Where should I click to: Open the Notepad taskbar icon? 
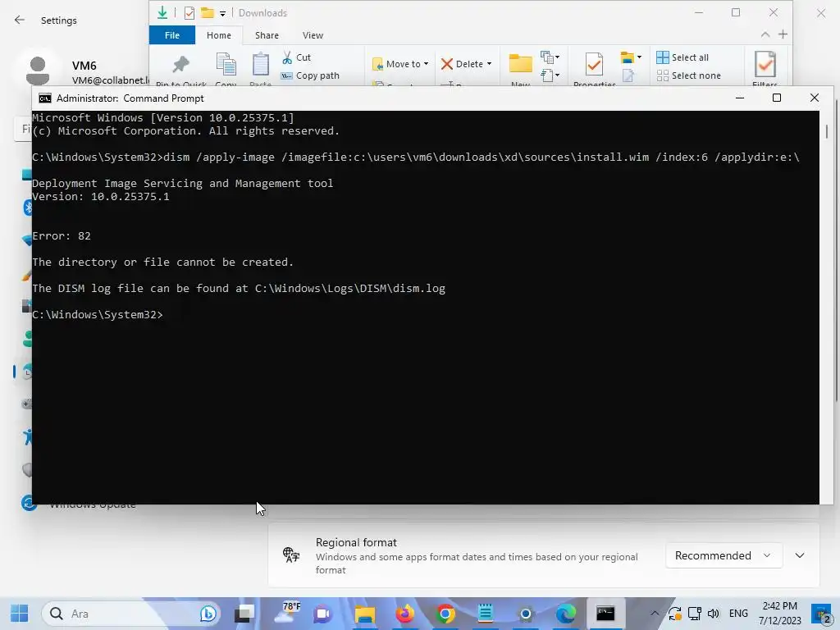[486, 614]
